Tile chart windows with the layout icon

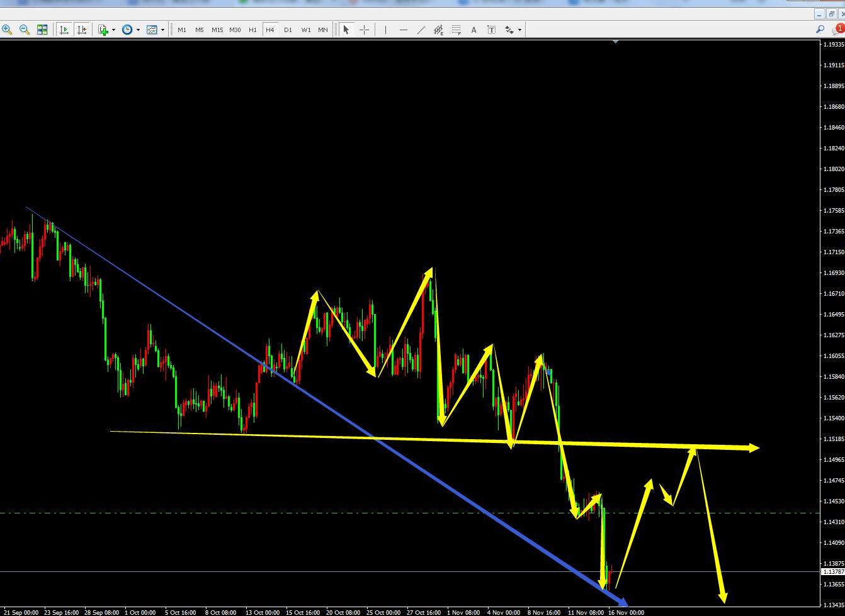(42, 30)
